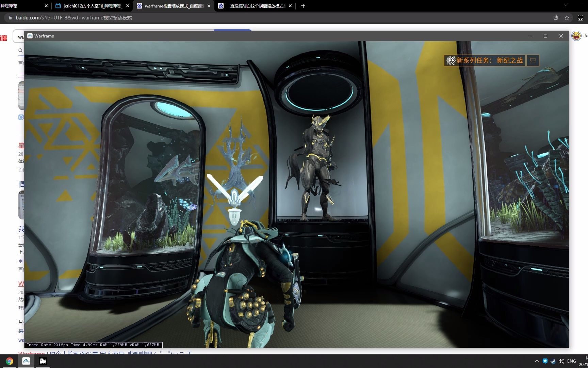Switch to the warframe视窗缩放模式 百度搜索 tab
The width and height of the screenshot is (588, 368).
click(174, 6)
